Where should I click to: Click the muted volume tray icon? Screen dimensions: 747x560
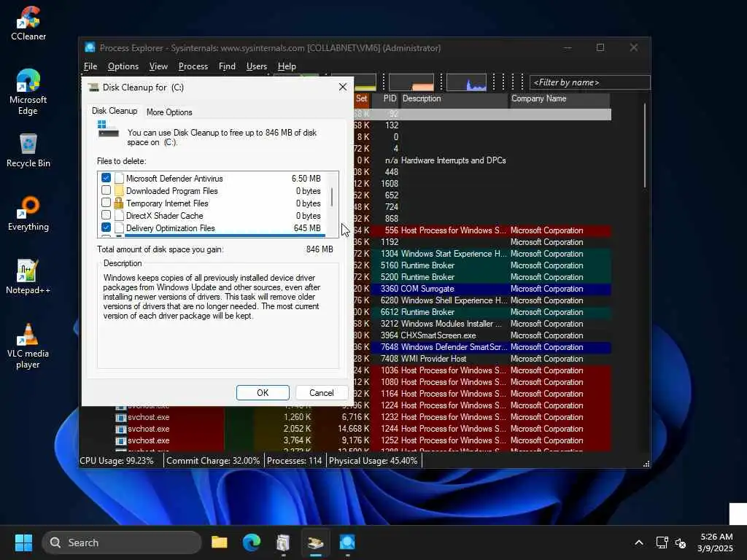coord(681,542)
